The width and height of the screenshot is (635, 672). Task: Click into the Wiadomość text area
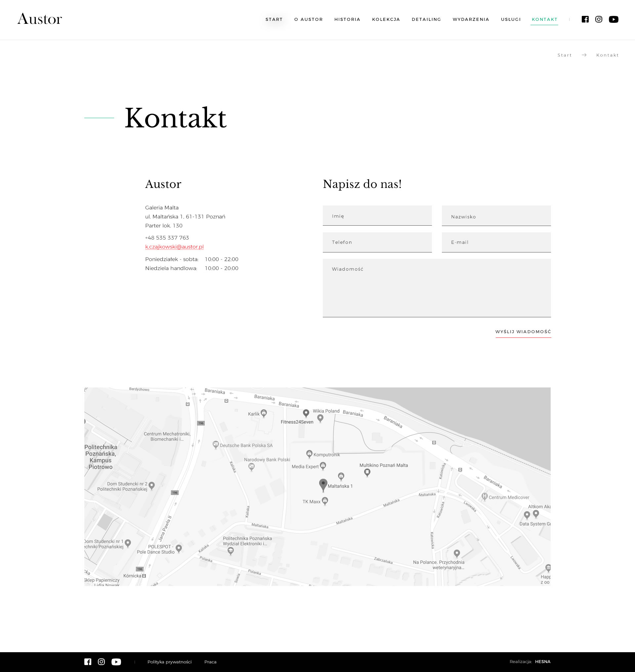click(437, 288)
